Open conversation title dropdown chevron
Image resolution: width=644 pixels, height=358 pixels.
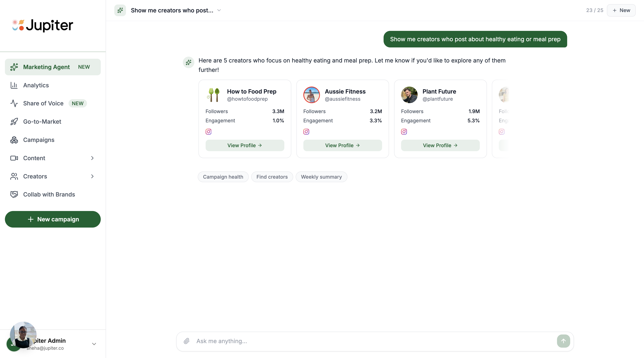(219, 11)
